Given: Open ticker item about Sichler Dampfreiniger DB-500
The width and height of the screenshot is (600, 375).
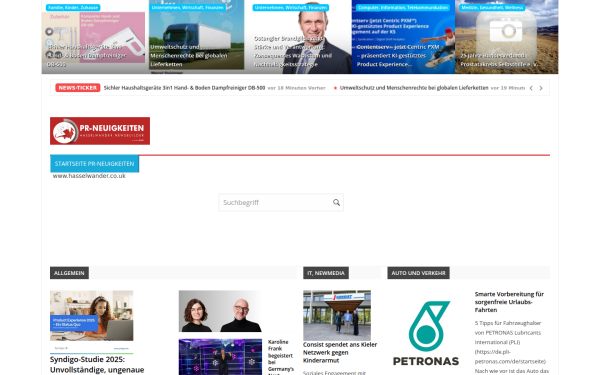Looking at the screenshot, I should click(184, 88).
